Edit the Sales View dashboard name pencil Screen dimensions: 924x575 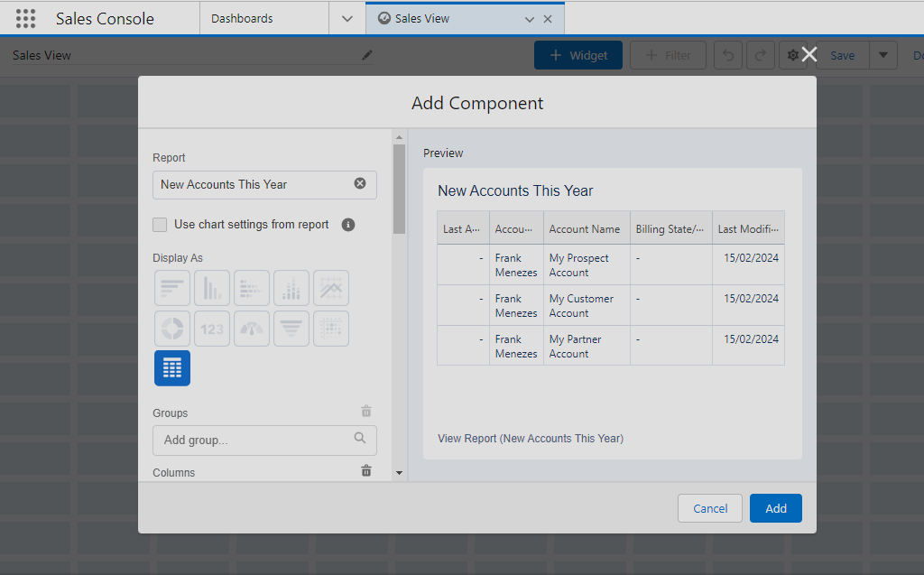point(367,55)
